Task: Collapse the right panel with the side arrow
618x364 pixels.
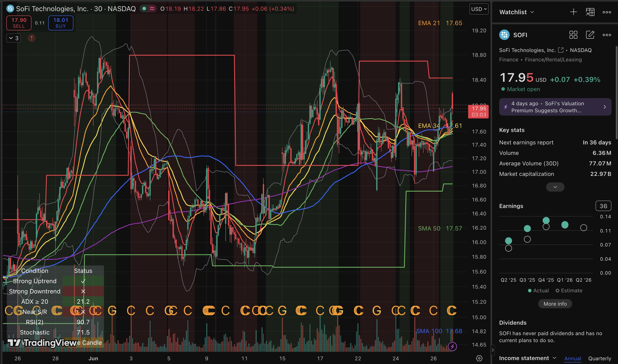Action: (x=493, y=350)
